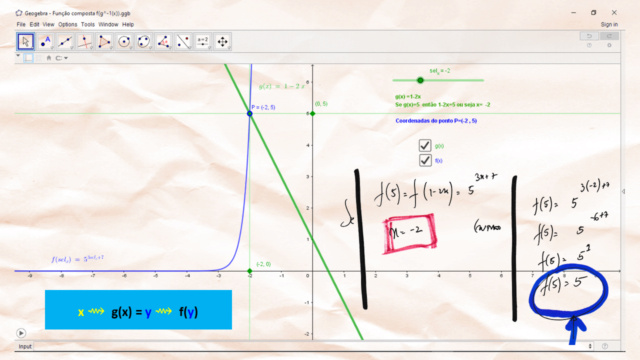Screen dimensions: 640x360
Task: Expand the side panel arrow at the right edge
Action: point(623,191)
